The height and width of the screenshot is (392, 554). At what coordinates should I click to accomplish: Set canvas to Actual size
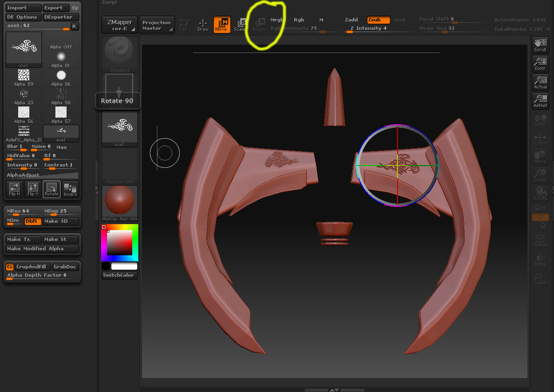pos(540,82)
